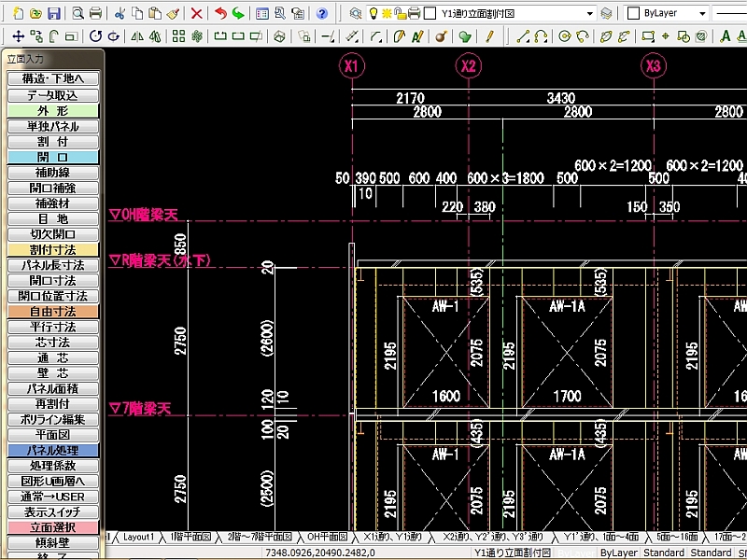Image resolution: width=747 pixels, height=560 pixels.
Task: Click the Paste clipboard icon
Action: pos(155,13)
